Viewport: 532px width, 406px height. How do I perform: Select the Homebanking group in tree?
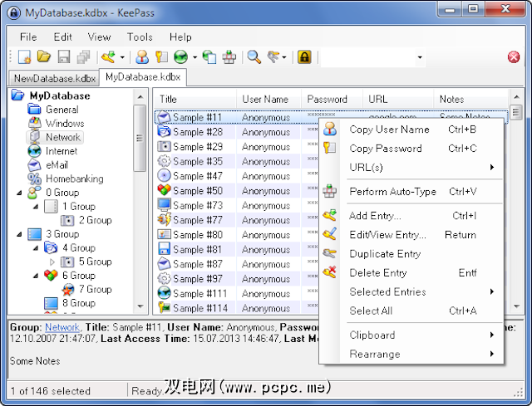74,179
